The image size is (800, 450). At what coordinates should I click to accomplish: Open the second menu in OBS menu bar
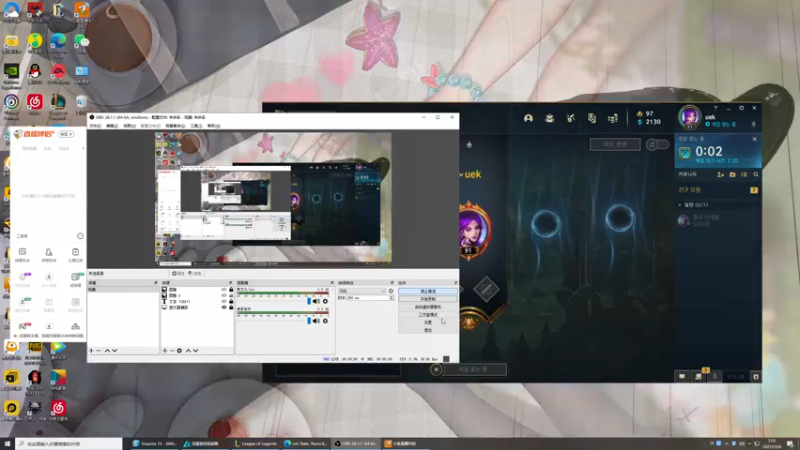tap(112, 126)
